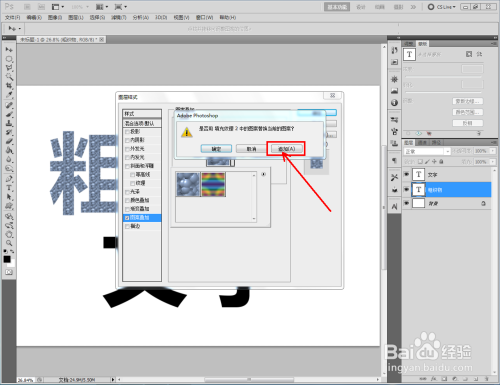500x385 pixels.
Task: Open the Layers panel options menu
Action: point(494,143)
